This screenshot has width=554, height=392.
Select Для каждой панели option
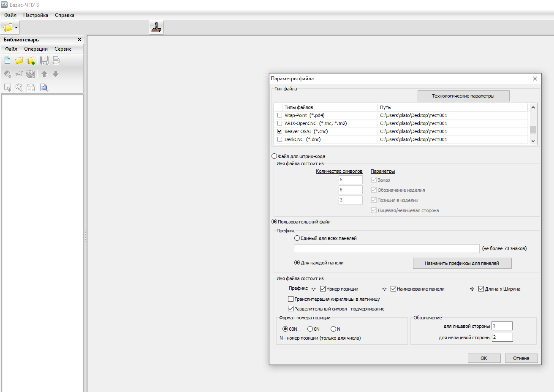pos(297,263)
